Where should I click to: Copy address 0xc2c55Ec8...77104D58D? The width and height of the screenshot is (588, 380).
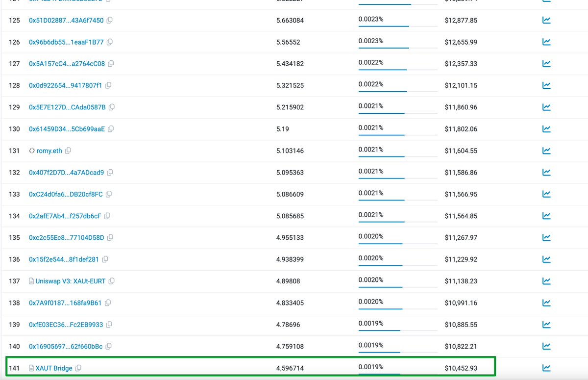click(110, 237)
